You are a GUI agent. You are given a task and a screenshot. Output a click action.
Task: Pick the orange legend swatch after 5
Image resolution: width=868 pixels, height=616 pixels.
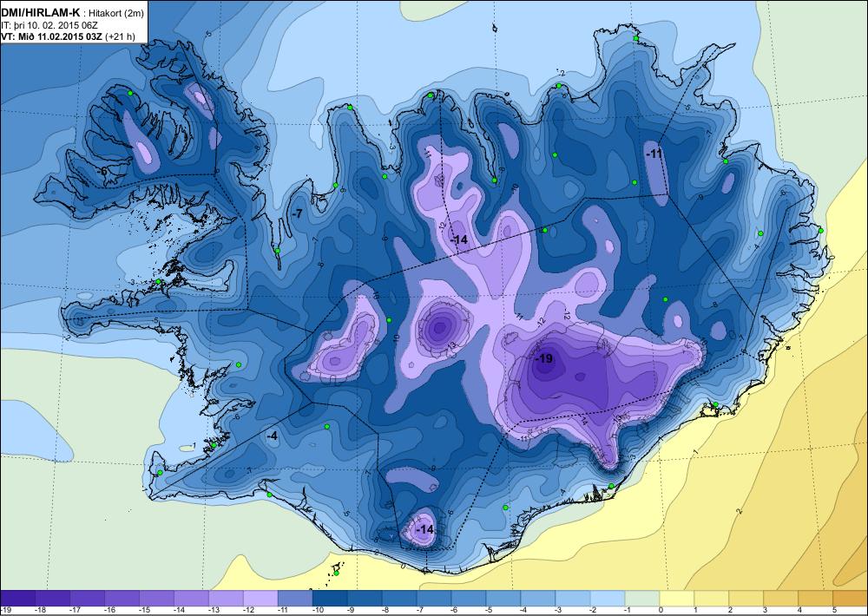pos(850,598)
